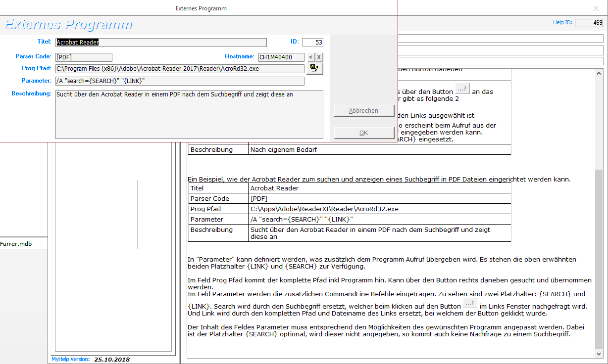Click the 'Help ID:' label
This screenshot has height=364, width=608.
[563, 22]
